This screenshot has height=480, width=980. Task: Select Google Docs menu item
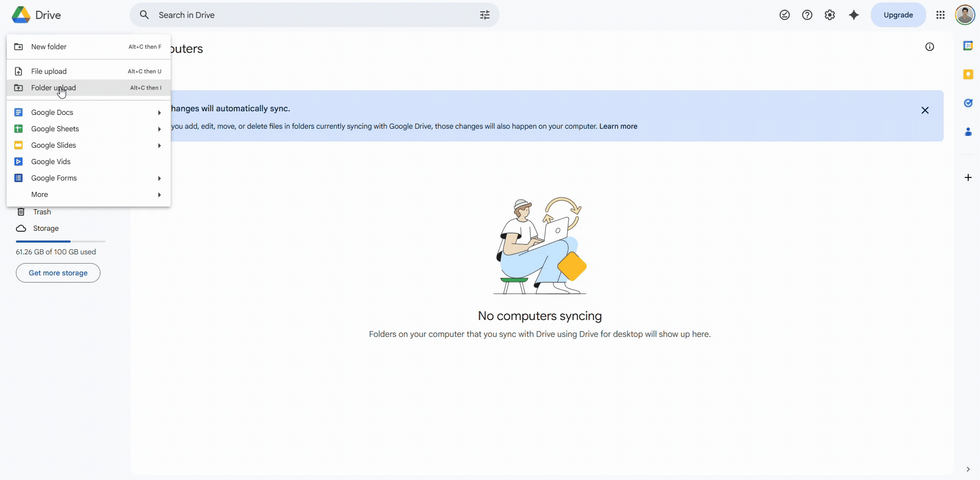click(89, 112)
